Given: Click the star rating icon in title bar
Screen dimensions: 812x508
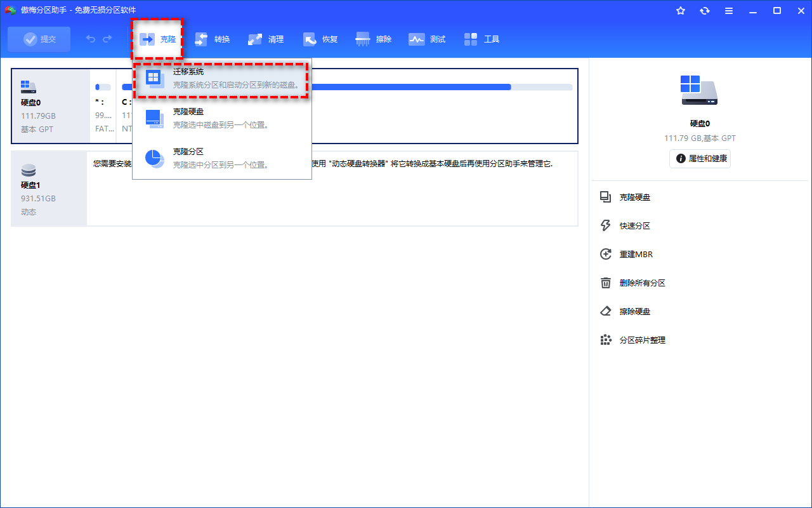Looking at the screenshot, I should 681,10.
